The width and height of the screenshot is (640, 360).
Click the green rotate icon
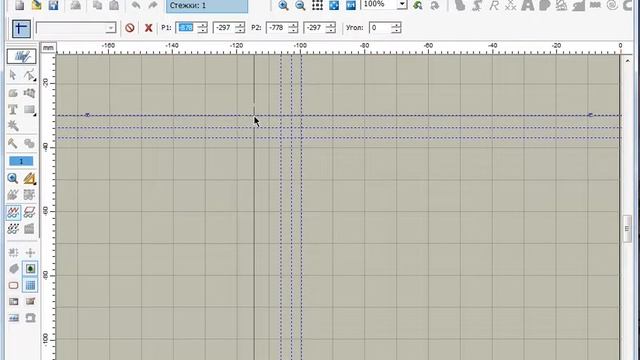[418, 5]
